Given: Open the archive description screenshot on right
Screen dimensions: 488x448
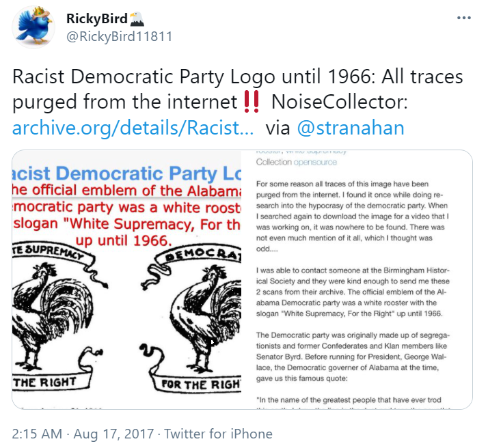Looking at the screenshot, I should (x=357, y=279).
